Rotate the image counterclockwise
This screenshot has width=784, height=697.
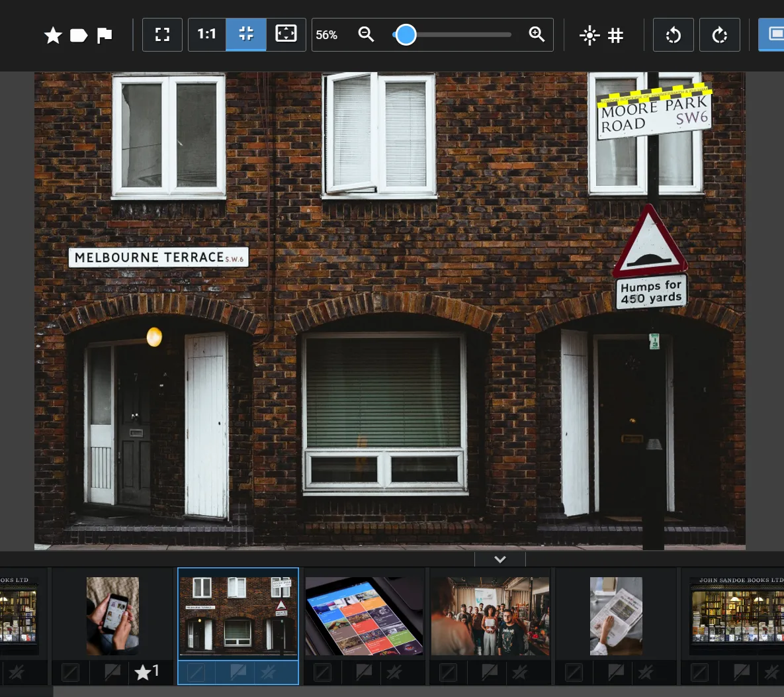point(674,34)
